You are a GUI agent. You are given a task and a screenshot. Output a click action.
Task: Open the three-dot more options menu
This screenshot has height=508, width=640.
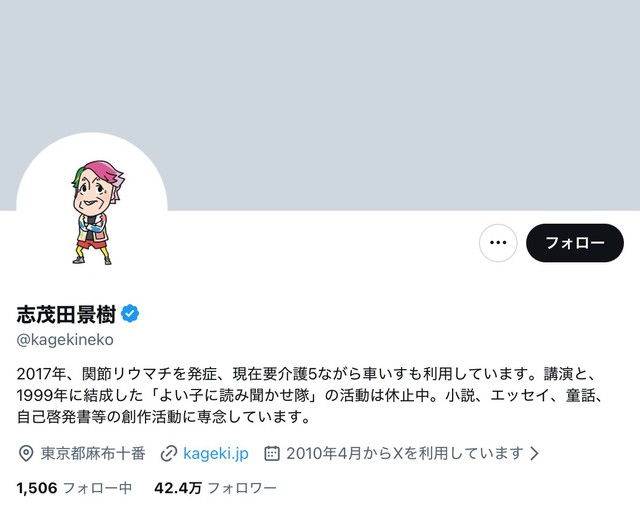498,243
